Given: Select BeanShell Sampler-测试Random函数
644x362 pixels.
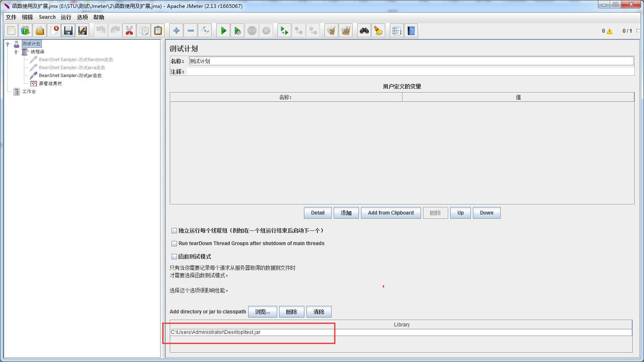Looking at the screenshot, I should coord(76,60).
